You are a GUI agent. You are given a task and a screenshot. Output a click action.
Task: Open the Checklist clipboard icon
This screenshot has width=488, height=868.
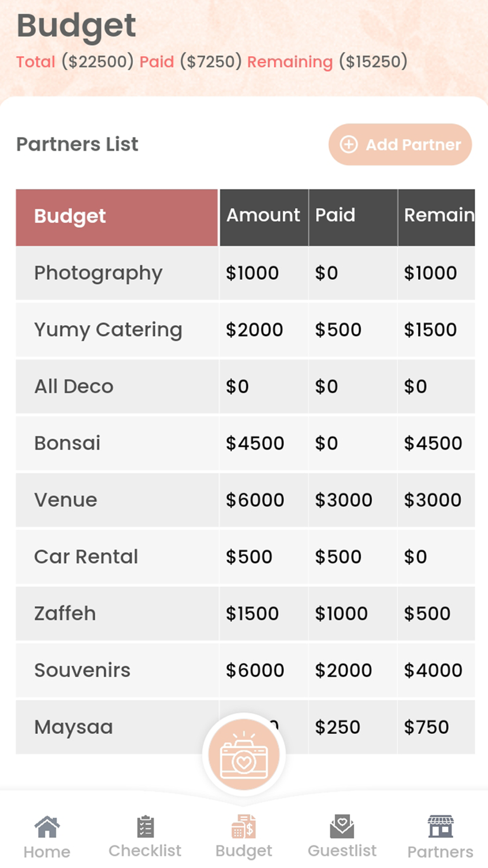pyautogui.click(x=145, y=827)
